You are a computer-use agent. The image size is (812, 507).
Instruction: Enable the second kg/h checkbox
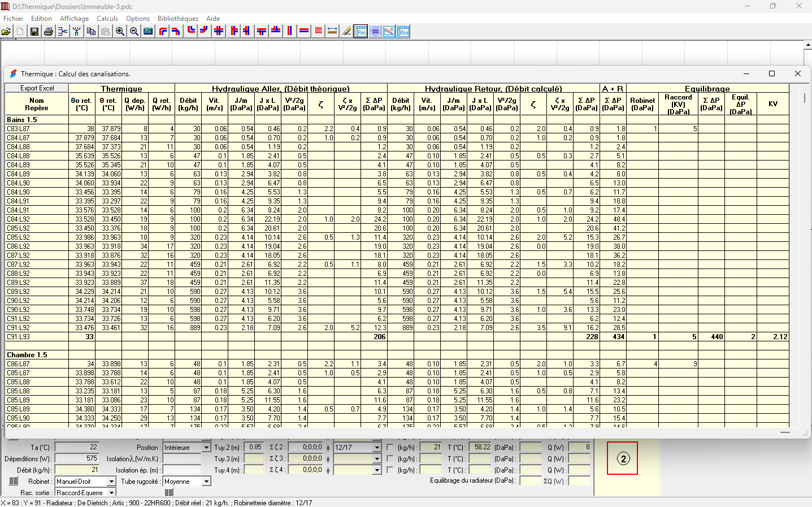(x=390, y=458)
